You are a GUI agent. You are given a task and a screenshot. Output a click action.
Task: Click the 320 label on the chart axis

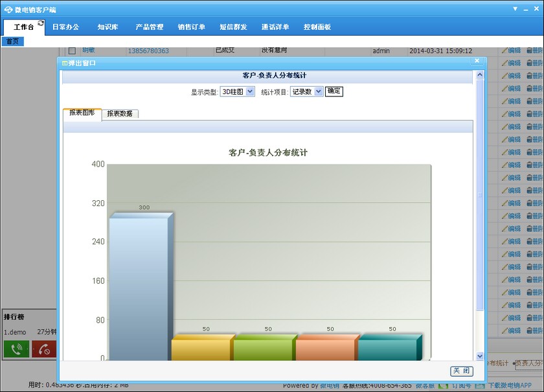pyautogui.click(x=98, y=203)
